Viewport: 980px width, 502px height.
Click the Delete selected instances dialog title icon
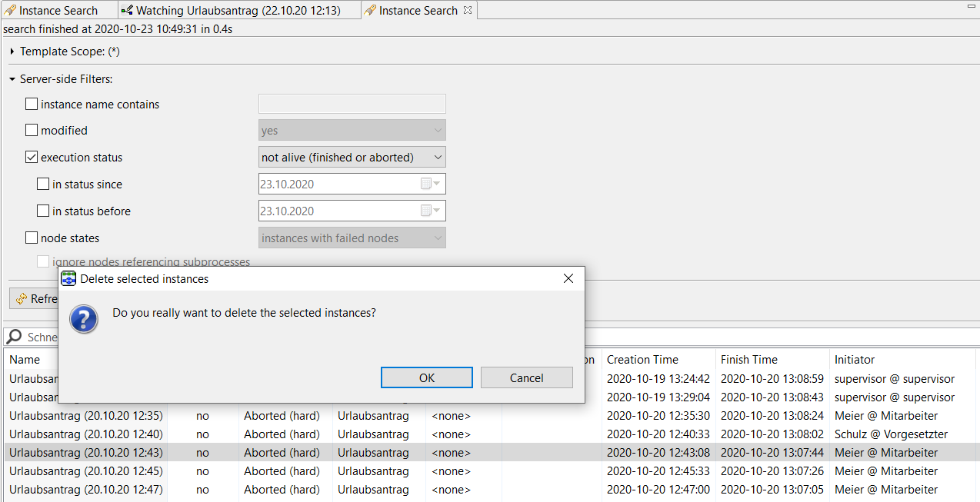click(68, 278)
